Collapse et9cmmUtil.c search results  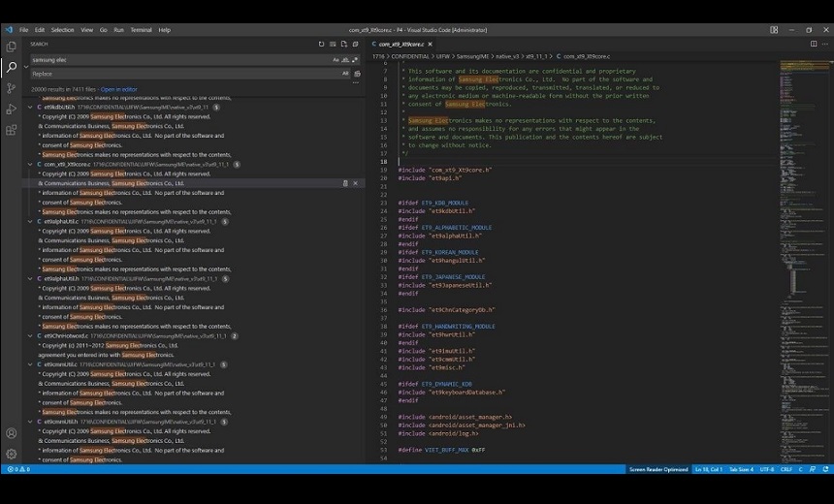(x=30, y=364)
